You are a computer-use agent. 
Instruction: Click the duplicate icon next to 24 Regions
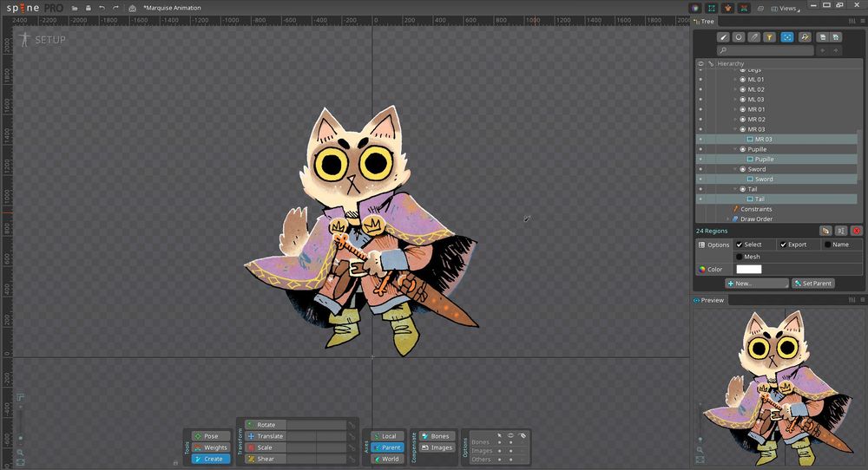tap(825, 231)
